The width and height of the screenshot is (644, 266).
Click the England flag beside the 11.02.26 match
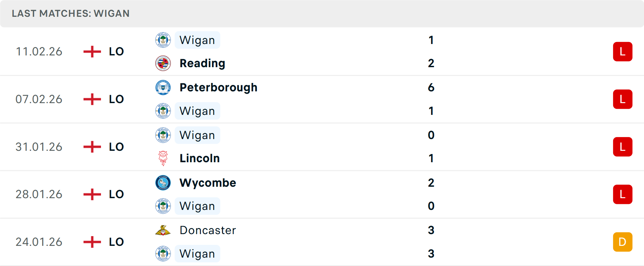tap(91, 51)
